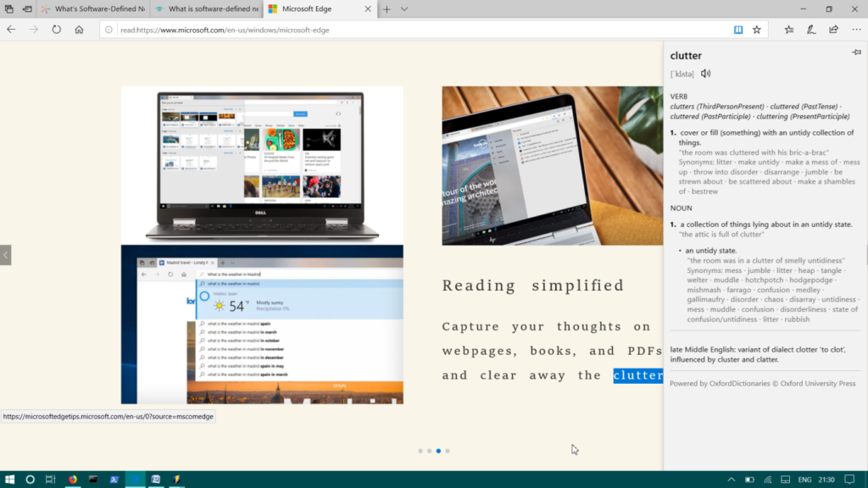Image resolution: width=868 pixels, height=488 pixels.
Task: Select third active page indicator dot
Action: 438,451
